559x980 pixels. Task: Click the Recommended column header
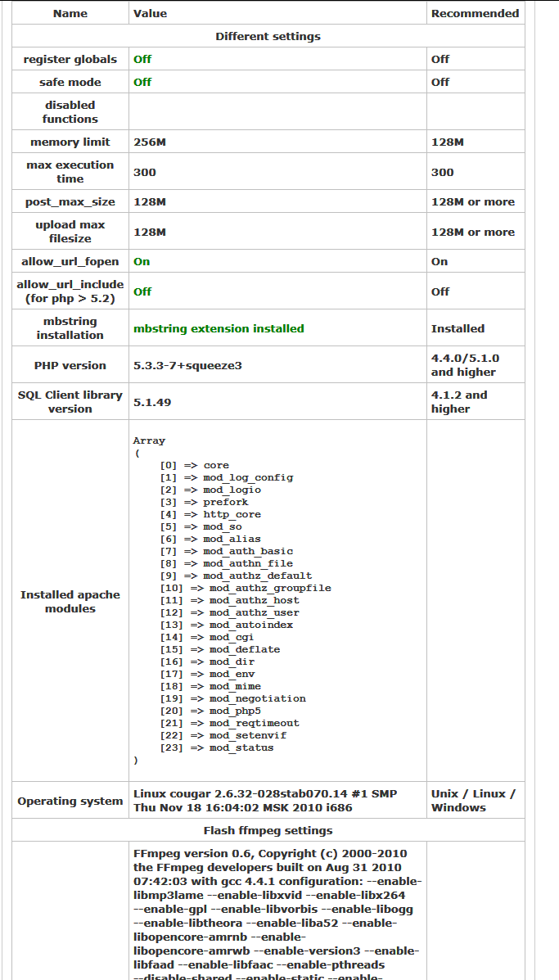(x=475, y=13)
